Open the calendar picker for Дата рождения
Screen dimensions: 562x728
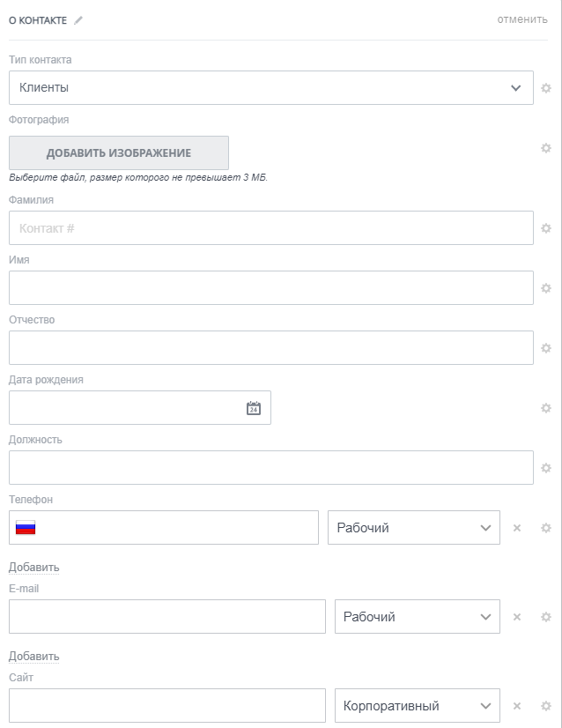point(254,408)
